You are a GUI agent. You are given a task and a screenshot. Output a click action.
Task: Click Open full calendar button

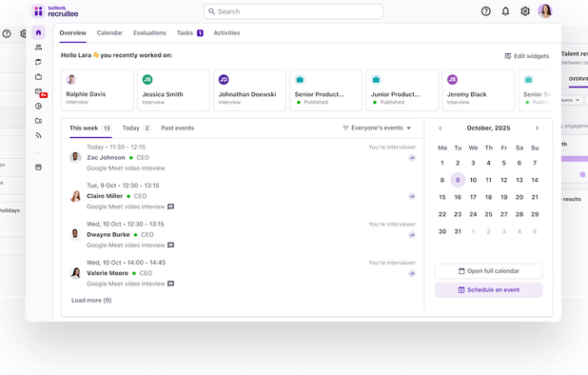pos(489,271)
